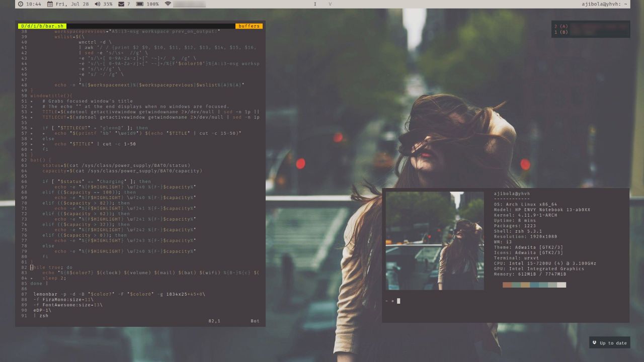Click the unread mail count 7
Viewport: 644px width, 362px height.
128,4
